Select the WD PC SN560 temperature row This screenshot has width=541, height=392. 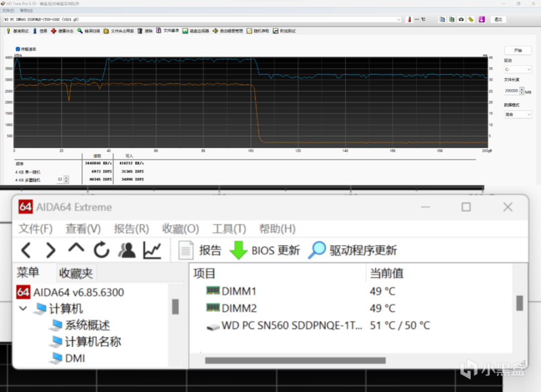(351, 325)
